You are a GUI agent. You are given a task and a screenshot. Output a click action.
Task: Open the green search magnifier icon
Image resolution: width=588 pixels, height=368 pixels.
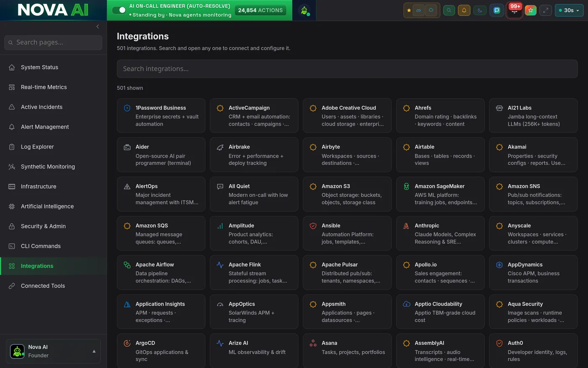tap(449, 11)
